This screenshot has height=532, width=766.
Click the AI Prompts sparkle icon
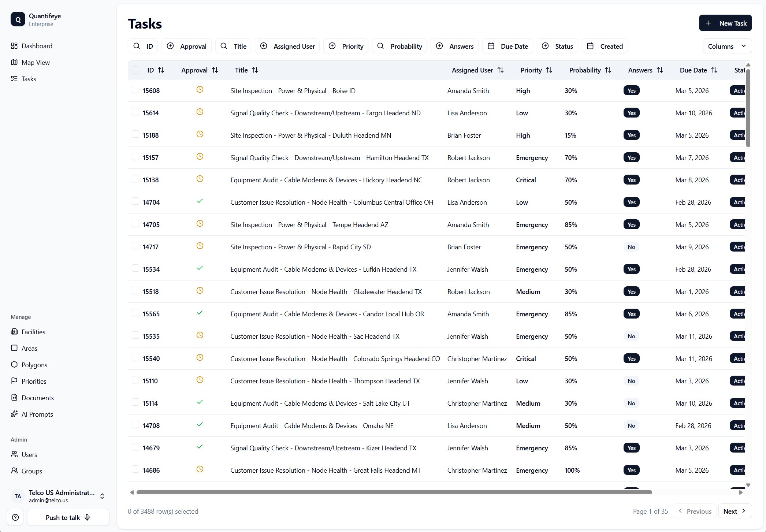14,414
